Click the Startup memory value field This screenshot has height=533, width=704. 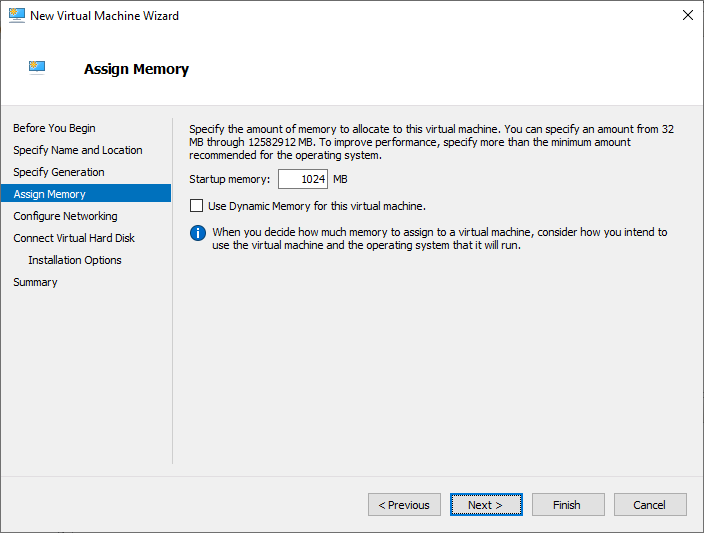[303, 179]
